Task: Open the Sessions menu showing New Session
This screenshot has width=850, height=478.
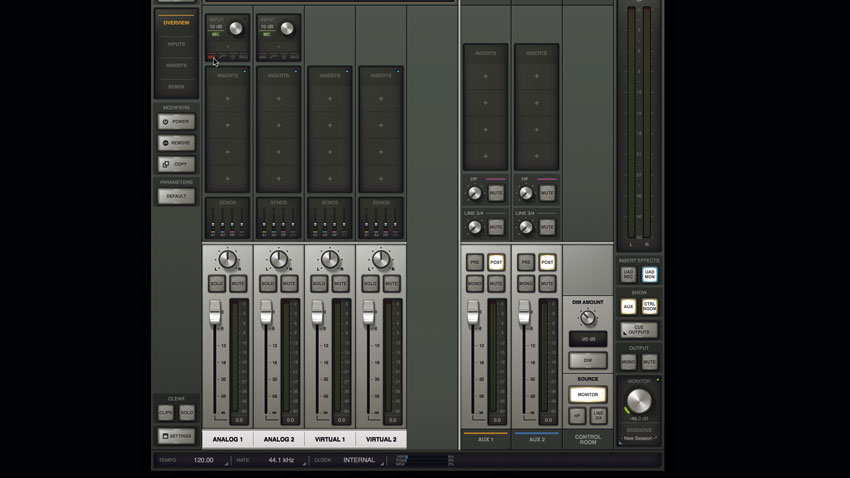Action: (638, 438)
